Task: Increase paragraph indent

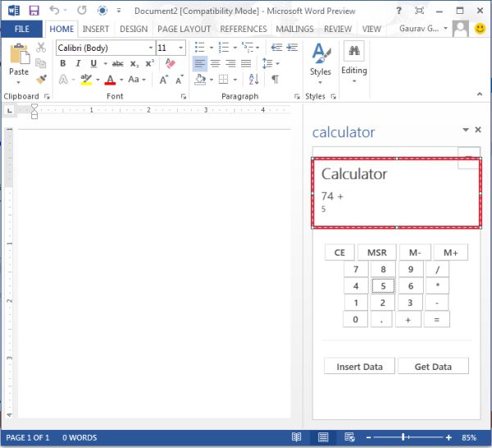Action: 292,48
